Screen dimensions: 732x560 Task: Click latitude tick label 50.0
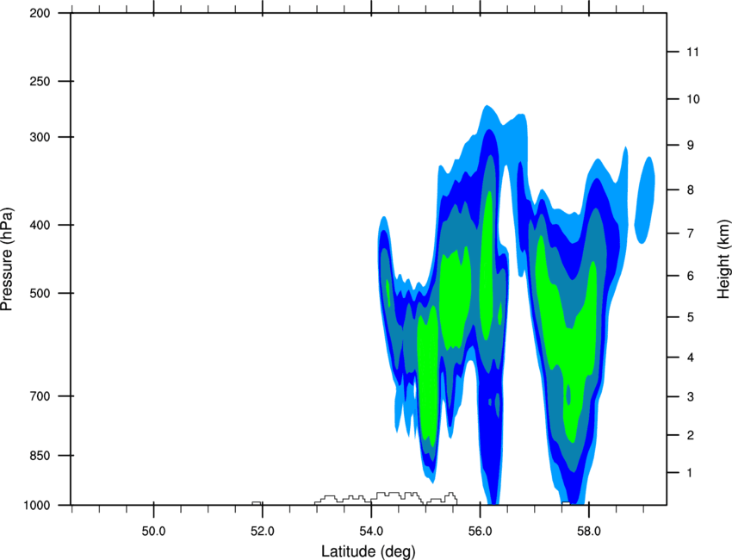[x=153, y=532]
